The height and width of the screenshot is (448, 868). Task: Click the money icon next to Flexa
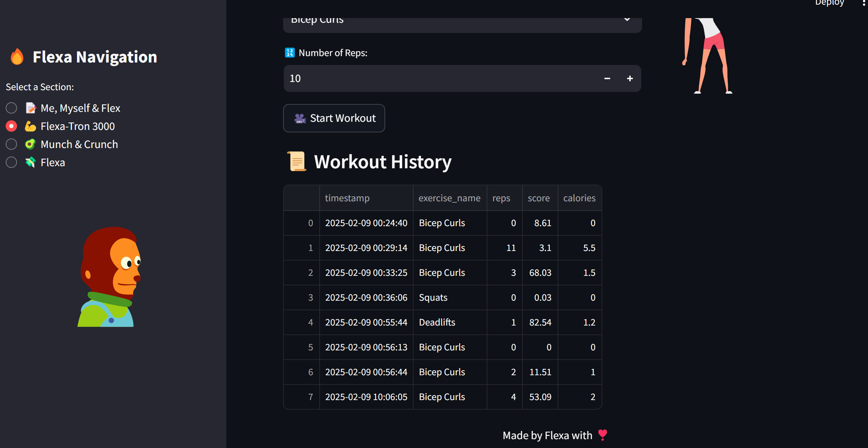(x=31, y=162)
